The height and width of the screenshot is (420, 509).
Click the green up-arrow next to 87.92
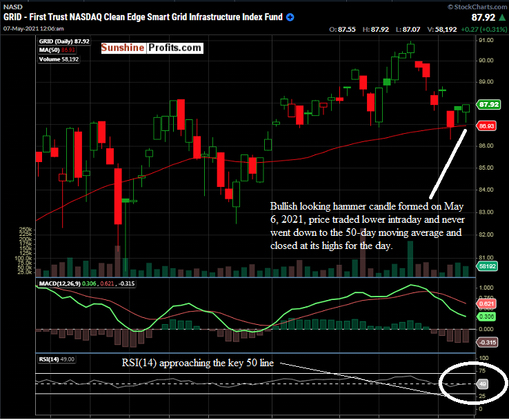[x=502, y=17]
